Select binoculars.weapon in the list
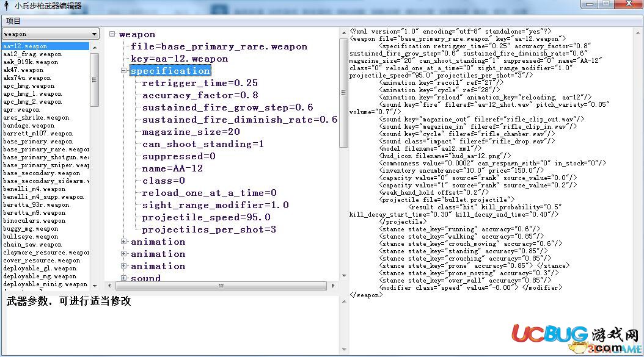644x357 pixels. (34, 221)
